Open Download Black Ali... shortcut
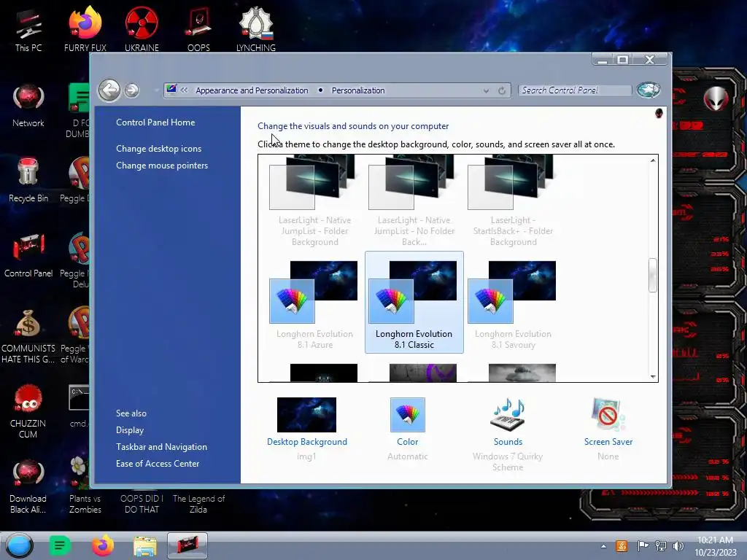This screenshot has height=560, width=747. point(28,486)
